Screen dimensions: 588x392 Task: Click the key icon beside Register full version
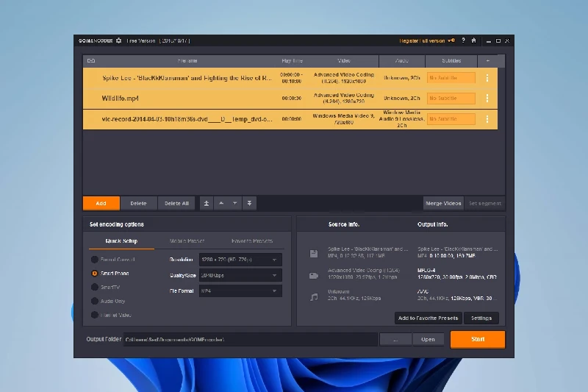(x=451, y=40)
